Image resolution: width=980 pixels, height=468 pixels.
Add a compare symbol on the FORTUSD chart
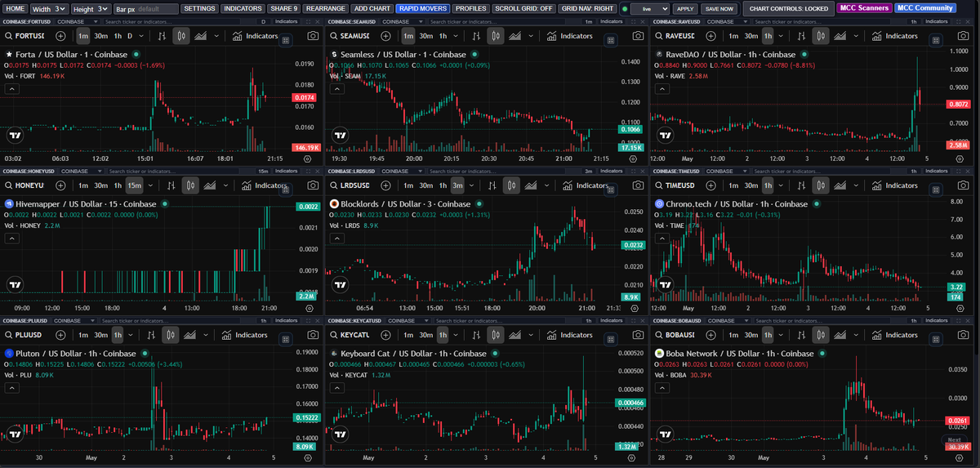coord(61,37)
